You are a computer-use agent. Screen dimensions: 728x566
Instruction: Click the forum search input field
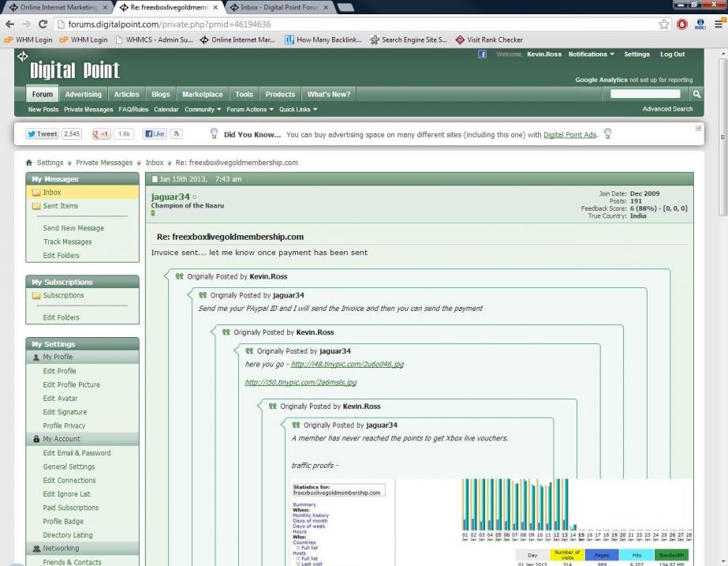pos(645,95)
